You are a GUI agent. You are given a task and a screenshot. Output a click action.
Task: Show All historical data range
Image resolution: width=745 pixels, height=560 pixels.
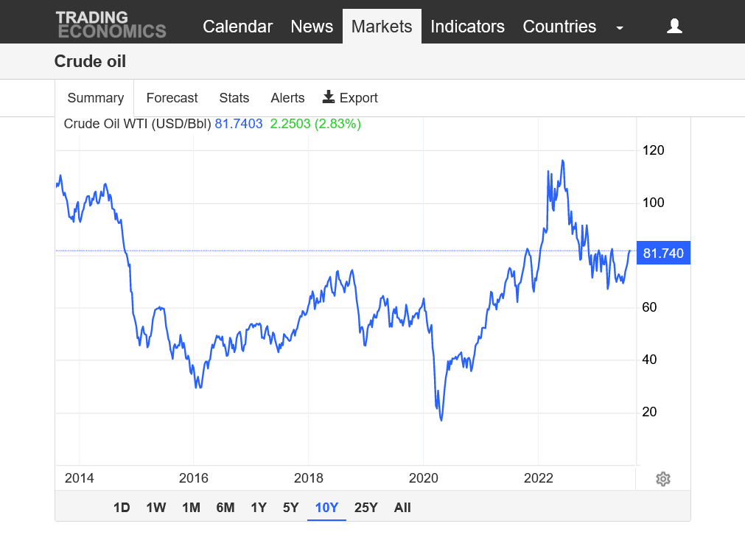pos(402,508)
